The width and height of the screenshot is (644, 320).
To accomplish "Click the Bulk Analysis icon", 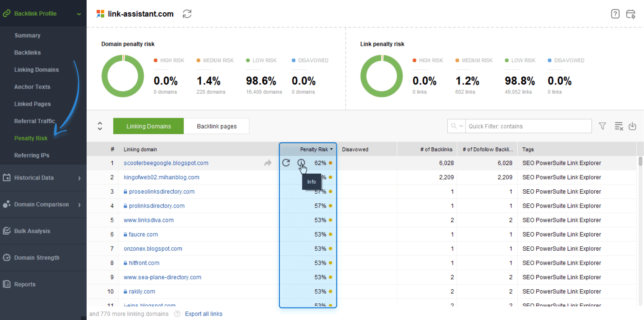I will click(x=7, y=231).
